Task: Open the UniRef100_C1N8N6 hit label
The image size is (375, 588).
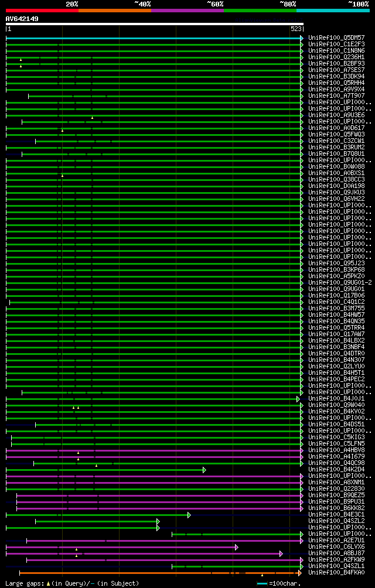Action: tap(336, 50)
